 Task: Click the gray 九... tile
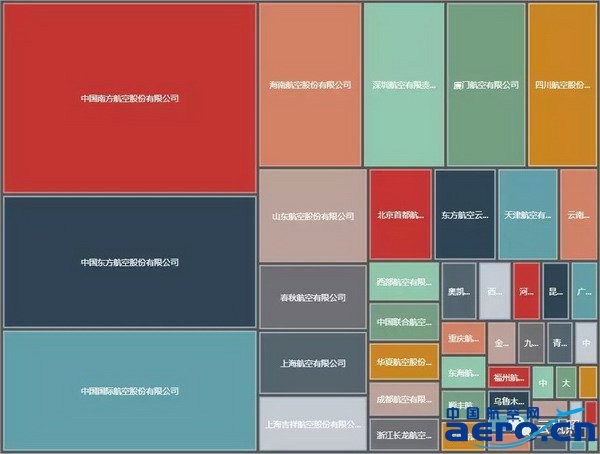pyautogui.click(x=531, y=343)
